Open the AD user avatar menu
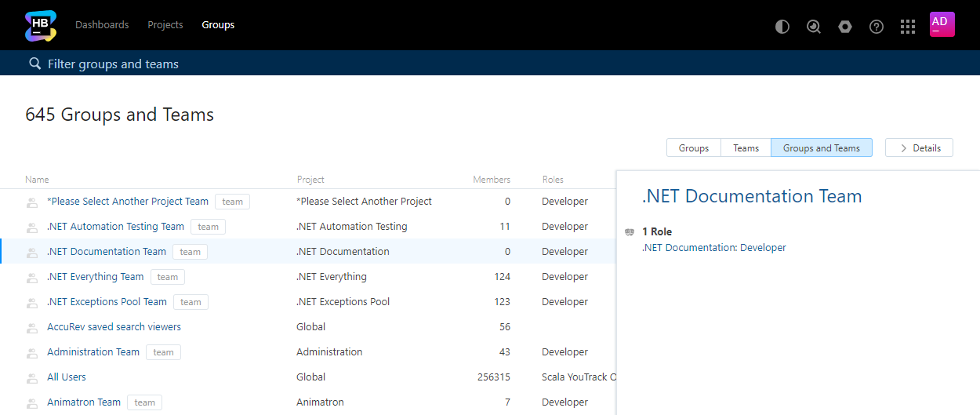 coord(942,24)
